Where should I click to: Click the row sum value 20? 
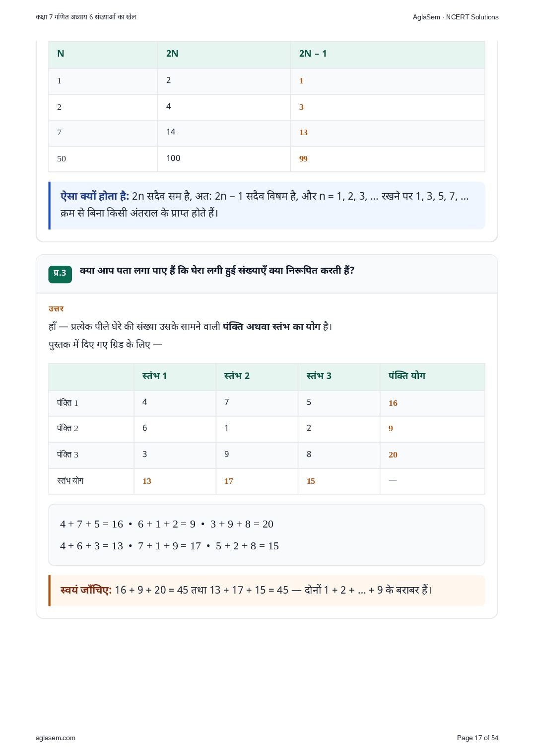393,455
